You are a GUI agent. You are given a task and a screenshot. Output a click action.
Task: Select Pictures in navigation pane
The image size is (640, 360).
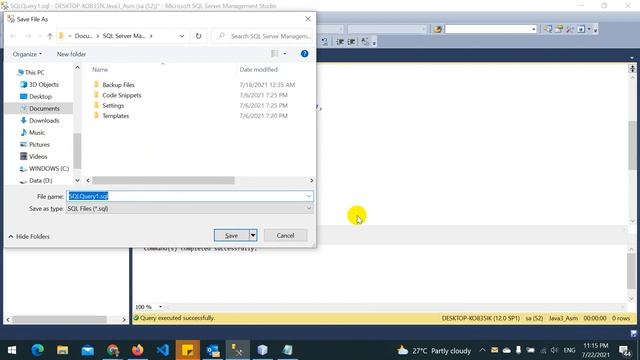[39, 144]
